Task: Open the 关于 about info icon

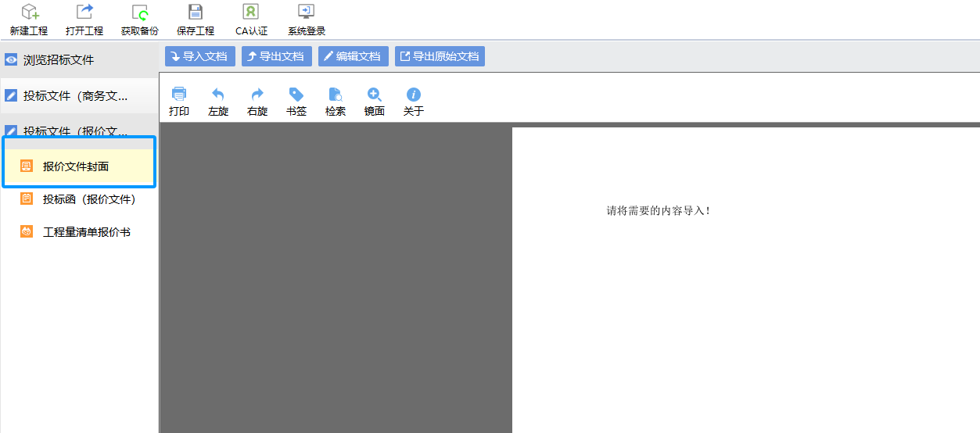Action: (414, 95)
